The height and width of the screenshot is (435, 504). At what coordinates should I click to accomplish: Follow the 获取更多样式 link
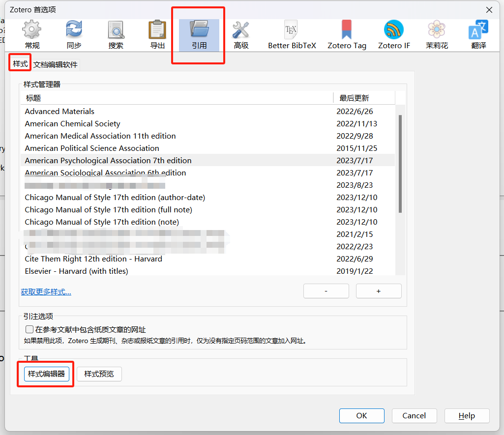46,292
